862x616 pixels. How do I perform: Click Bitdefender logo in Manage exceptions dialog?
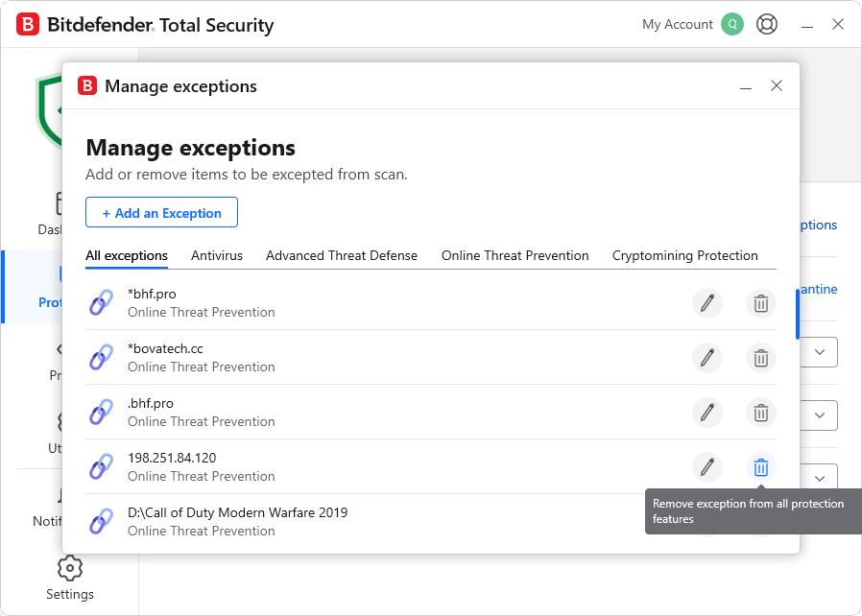pos(87,85)
